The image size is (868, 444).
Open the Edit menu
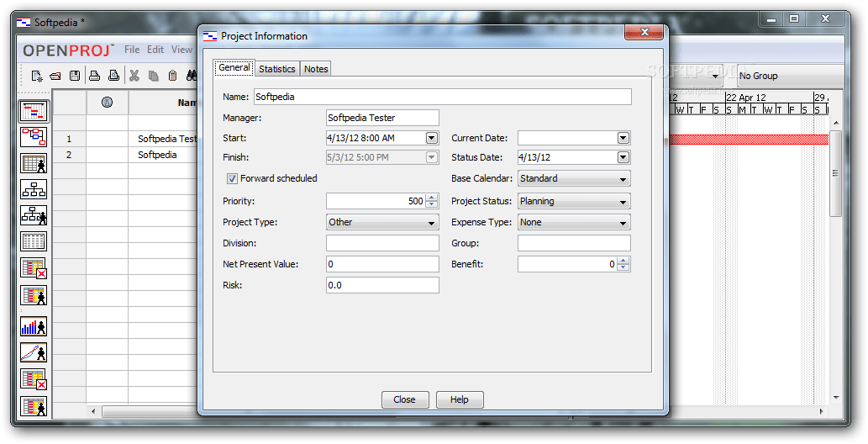155,50
